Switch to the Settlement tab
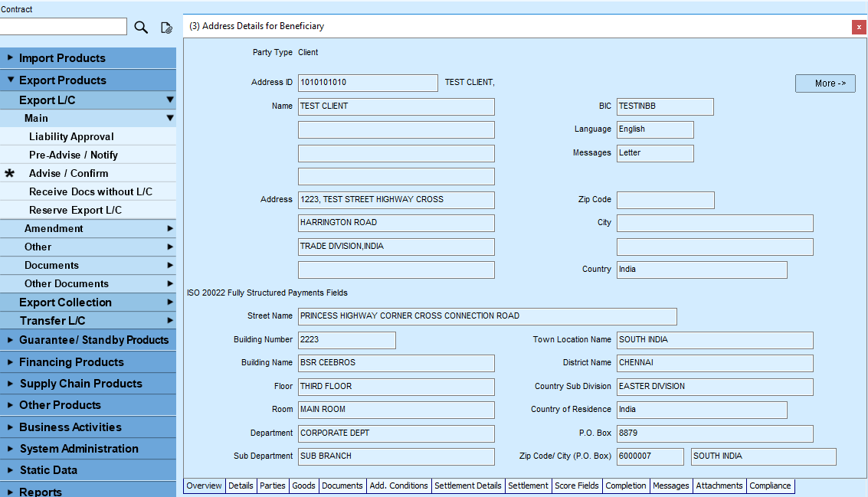The width and height of the screenshot is (868, 497). pos(528,486)
